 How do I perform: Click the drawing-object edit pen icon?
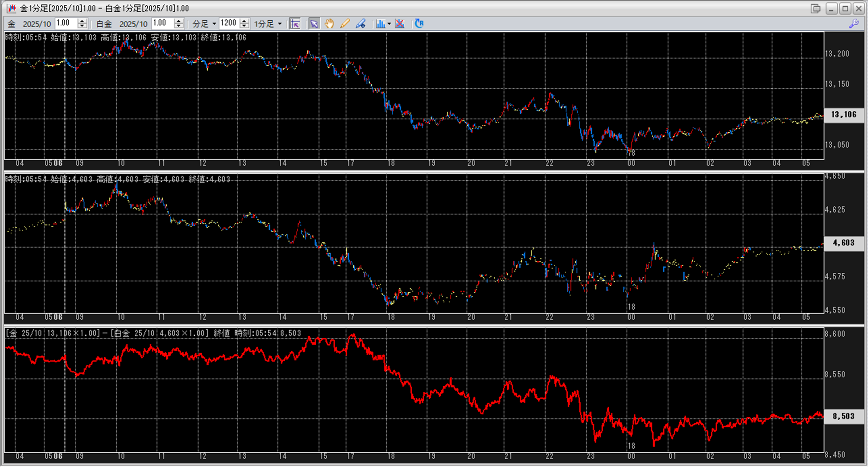pos(361,24)
